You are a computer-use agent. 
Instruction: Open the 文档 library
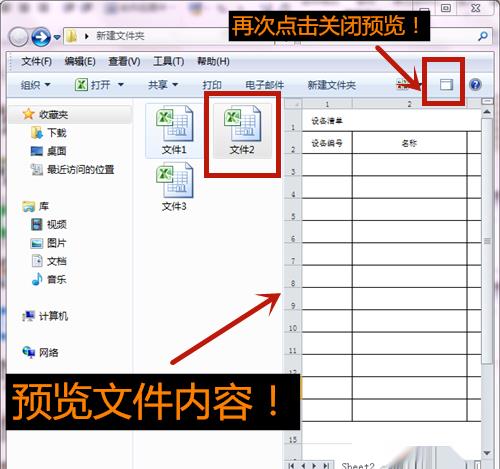point(49,261)
